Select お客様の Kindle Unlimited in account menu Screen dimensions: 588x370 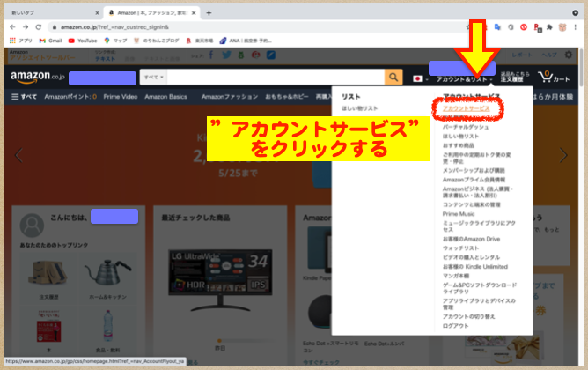tap(475, 266)
